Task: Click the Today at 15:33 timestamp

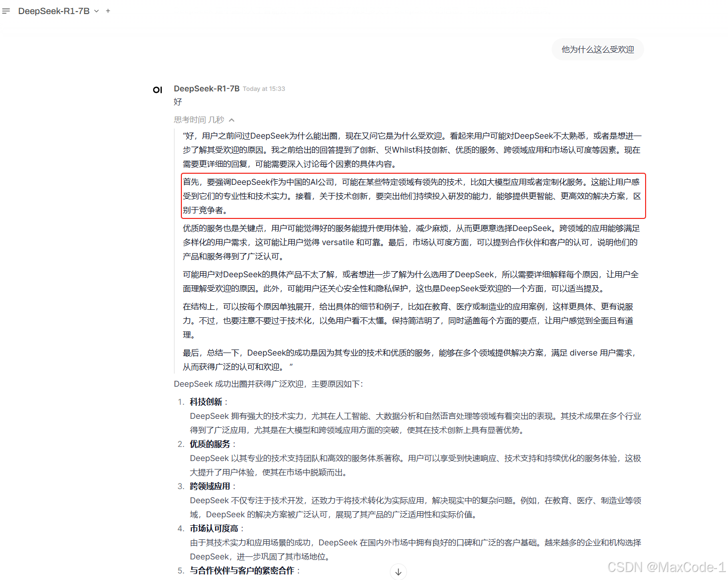Action: pyautogui.click(x=264, y=89)
